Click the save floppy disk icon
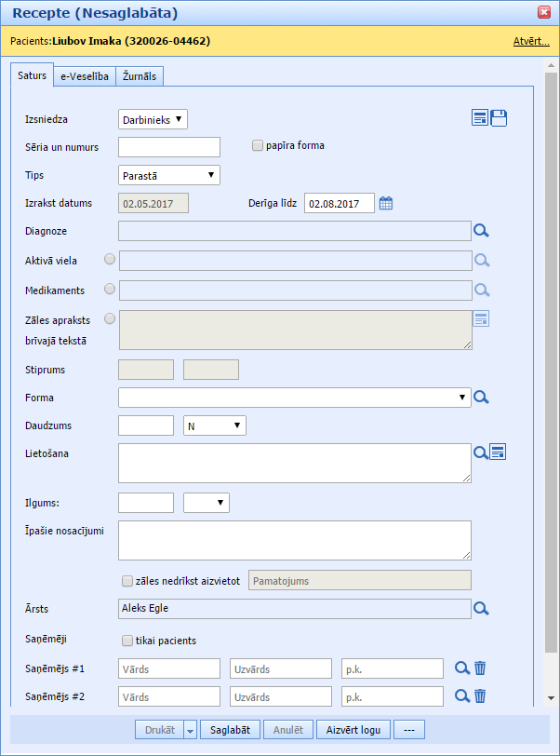The width and height of the screenshot is (560, 756). [499, 117]
